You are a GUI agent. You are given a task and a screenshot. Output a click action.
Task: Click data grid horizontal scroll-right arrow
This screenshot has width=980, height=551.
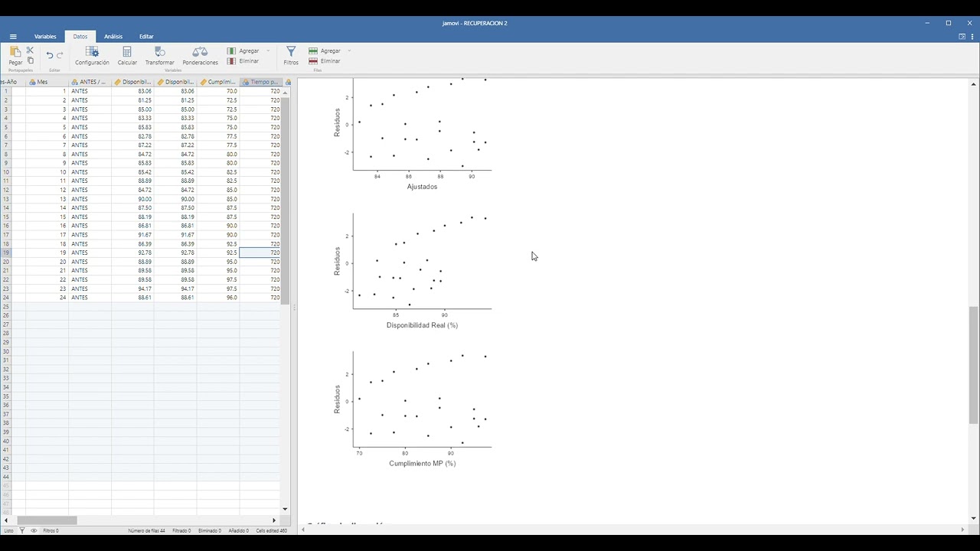tap(274, 520)
